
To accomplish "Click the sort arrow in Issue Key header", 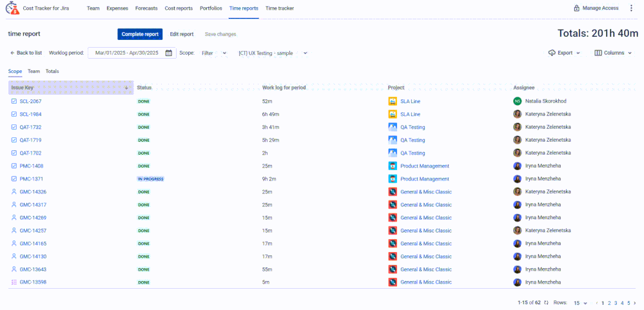I will 126,88.
